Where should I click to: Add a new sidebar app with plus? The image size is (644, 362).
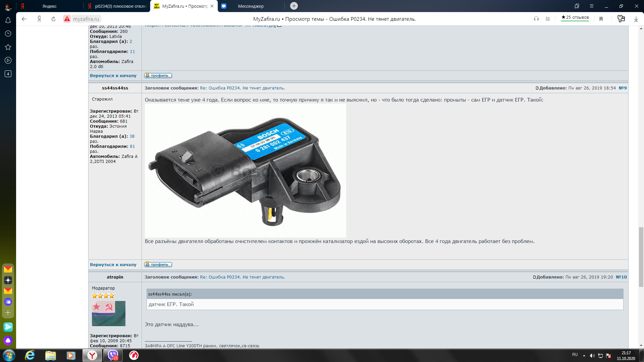pos(8,313)
